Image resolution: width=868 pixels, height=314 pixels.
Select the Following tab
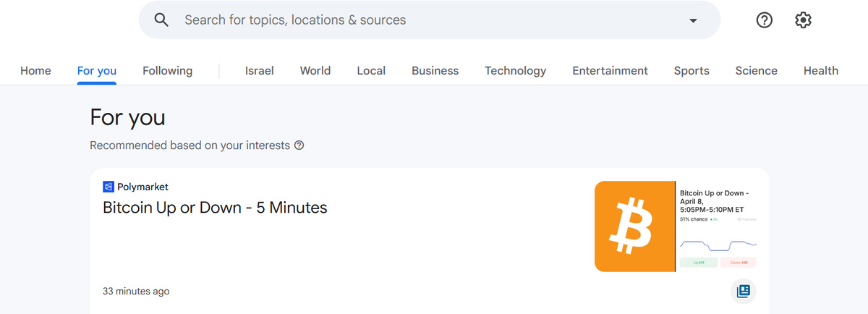167,71
